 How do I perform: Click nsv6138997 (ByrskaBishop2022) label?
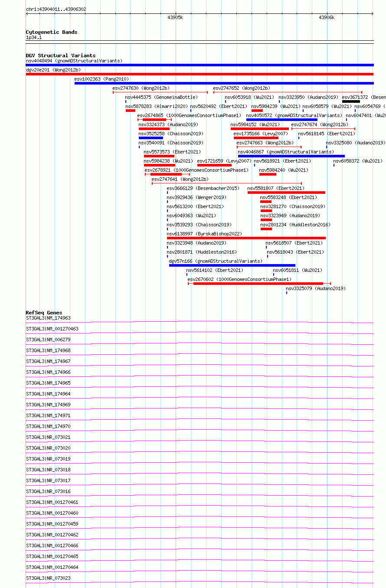point(204,234)
